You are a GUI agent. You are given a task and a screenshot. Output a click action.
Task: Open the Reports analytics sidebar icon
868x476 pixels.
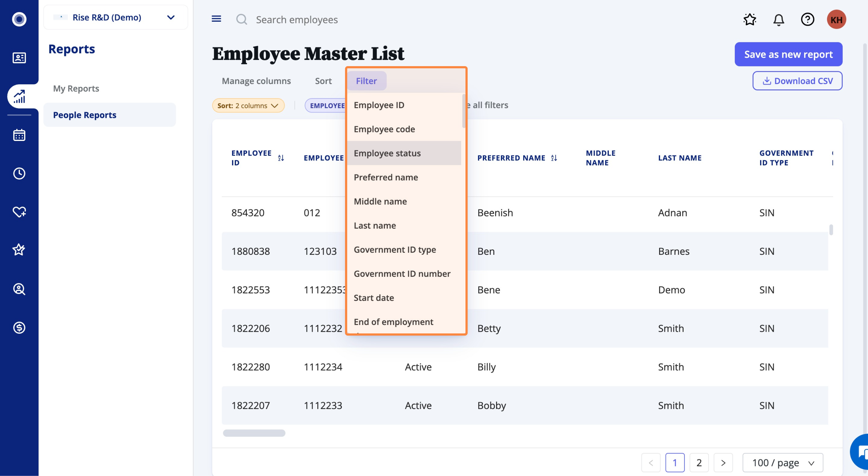[x=19, y=97]
